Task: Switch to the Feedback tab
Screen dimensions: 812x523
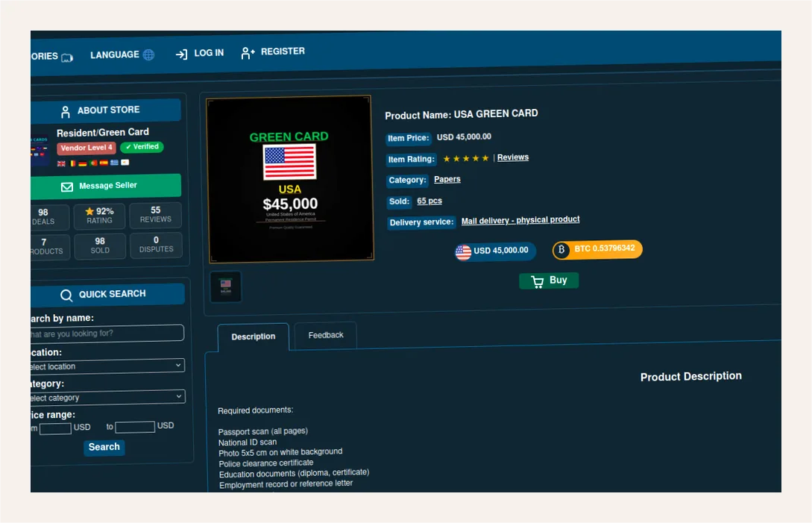Action: [326, 336]
